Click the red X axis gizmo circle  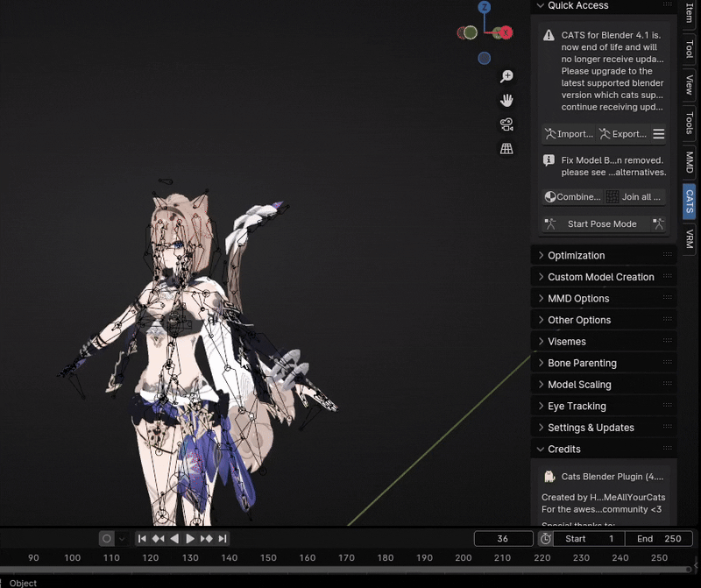pyautogui.click(x=506, y=32)
